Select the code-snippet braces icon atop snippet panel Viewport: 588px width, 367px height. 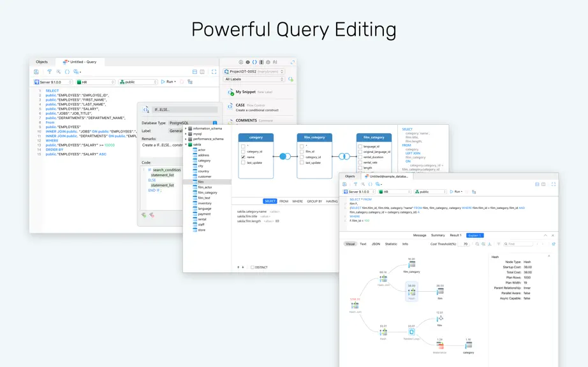[254, 62]
